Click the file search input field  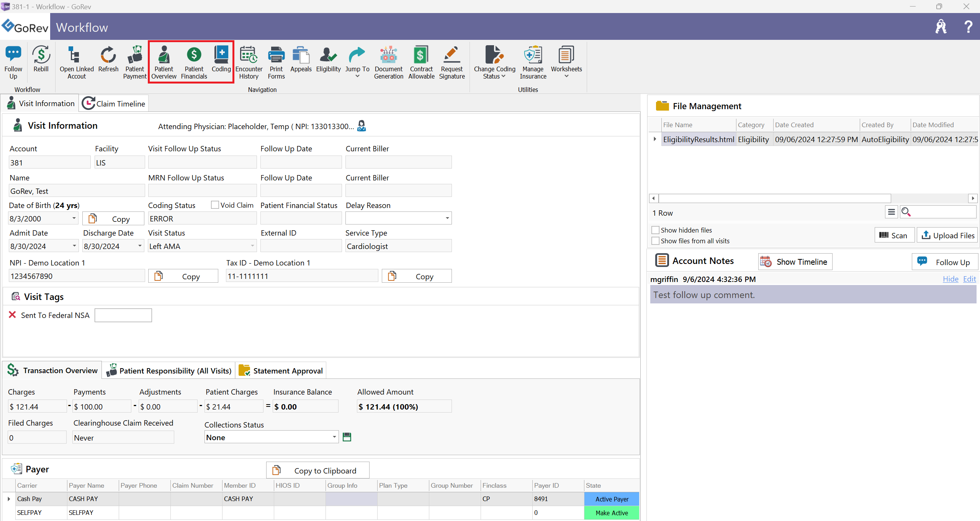[x=944, y=212]
